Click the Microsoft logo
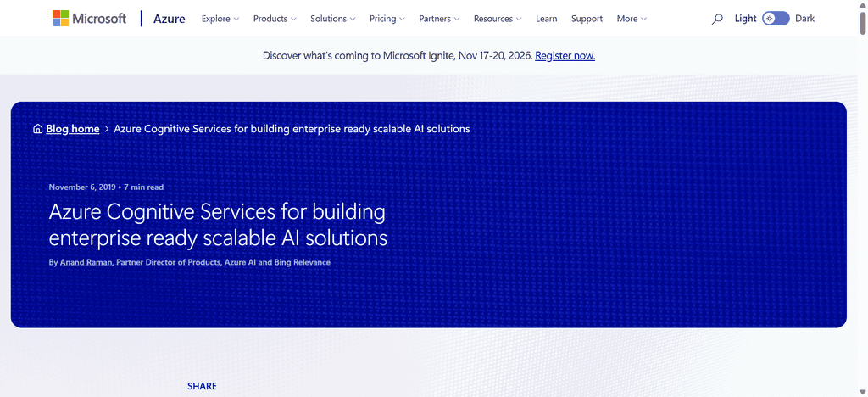Image resolution: width=868 pixels, height=397 pixels. tap(89, 19)
